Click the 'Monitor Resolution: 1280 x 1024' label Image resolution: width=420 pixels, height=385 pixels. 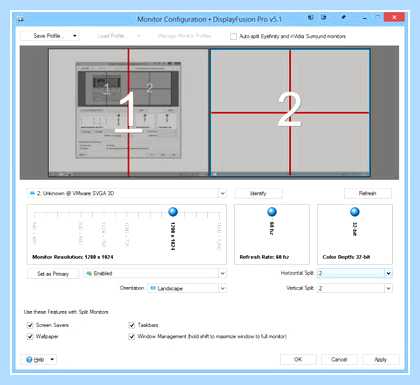pyautogui.click(x=73, y=257)
